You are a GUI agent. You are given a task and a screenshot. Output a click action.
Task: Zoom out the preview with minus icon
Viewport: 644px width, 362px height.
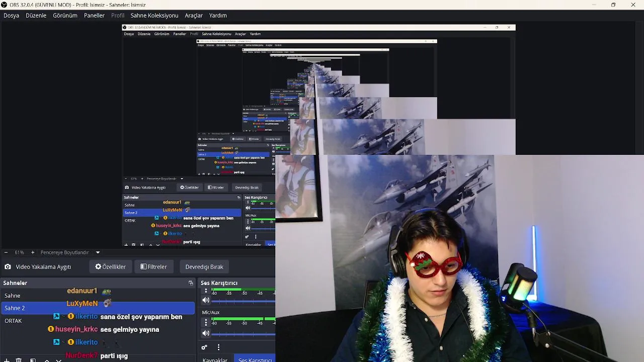click(6, 252)
